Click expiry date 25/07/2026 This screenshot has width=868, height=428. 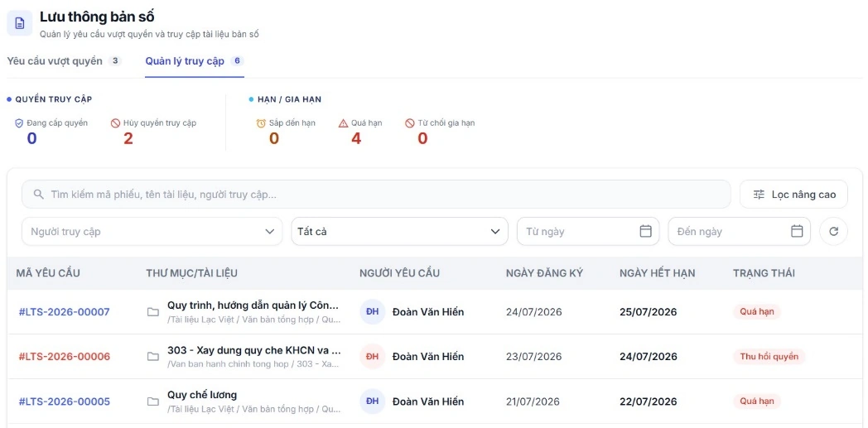pyautogui.click(x=649, y=312)
